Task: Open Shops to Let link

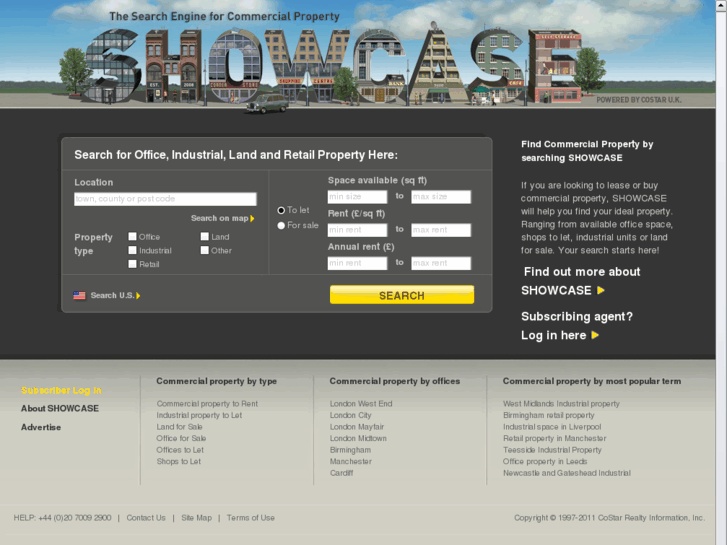Action: pyautogui.click(x=179, y=462)
